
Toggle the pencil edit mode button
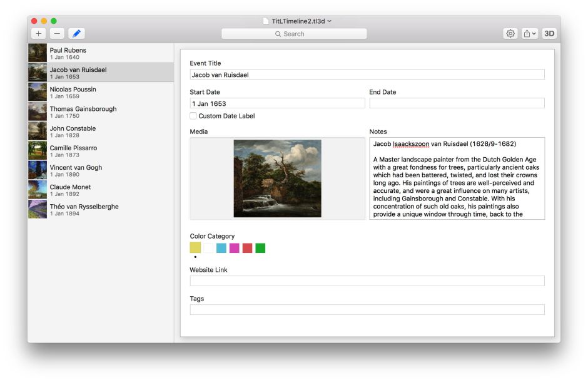point(76,34)
